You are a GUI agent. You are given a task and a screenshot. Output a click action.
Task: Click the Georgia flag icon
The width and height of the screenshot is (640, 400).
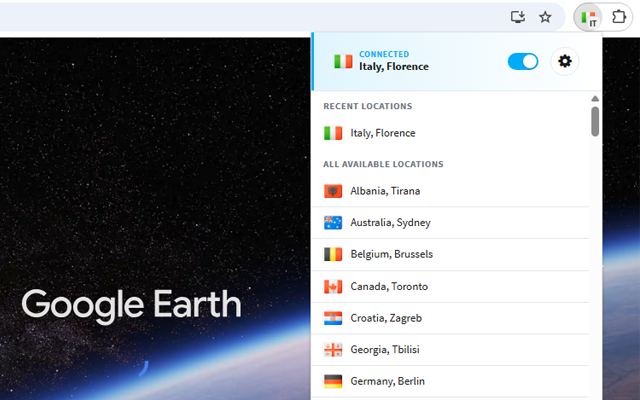[333, 350]
